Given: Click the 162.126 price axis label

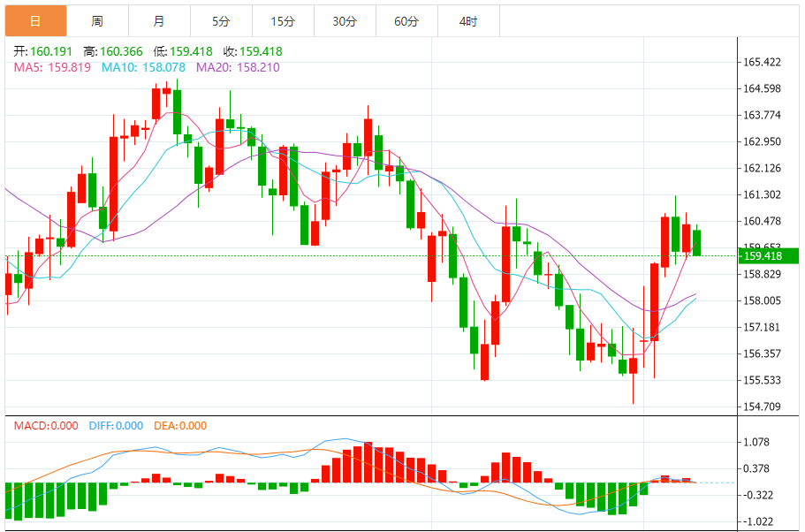Looking at the screenshot, I should point(763,168).
